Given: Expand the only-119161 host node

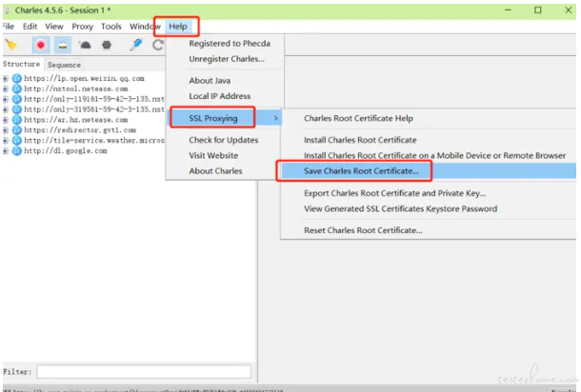Looking at the screenshot, I should pyautogui.click(x=6, y=99).
